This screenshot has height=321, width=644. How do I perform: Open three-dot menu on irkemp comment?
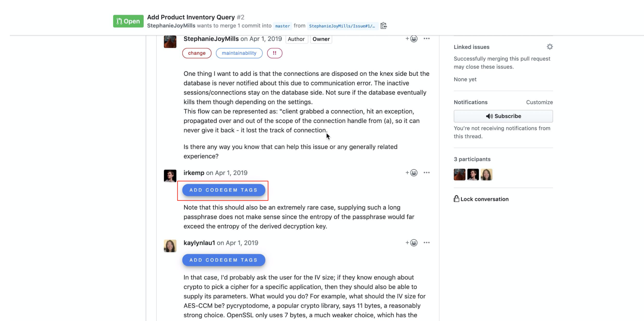(x=426, y=173)
